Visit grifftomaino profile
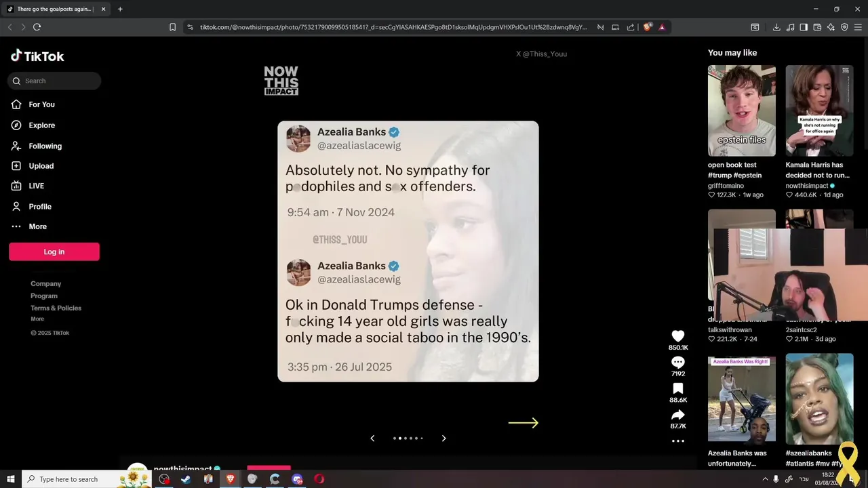Screen dimensions: 868x488 click(x=726, y=186)
